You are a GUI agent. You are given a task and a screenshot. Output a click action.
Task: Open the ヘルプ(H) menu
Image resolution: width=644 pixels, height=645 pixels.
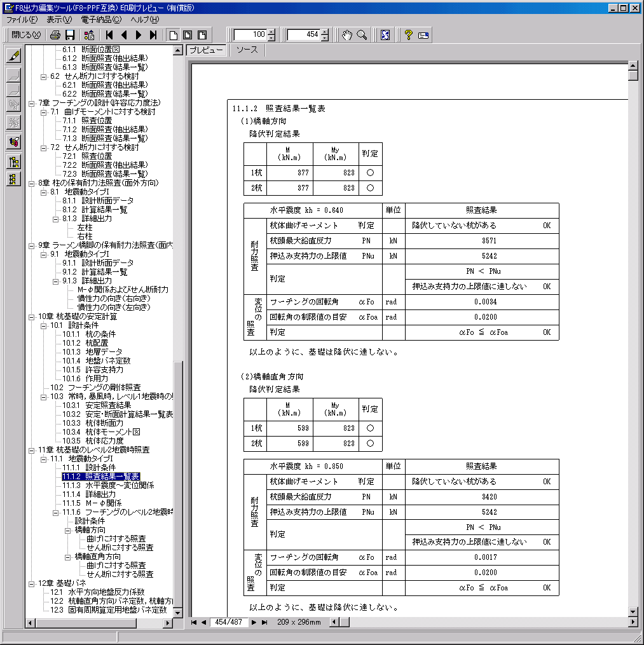145,19
